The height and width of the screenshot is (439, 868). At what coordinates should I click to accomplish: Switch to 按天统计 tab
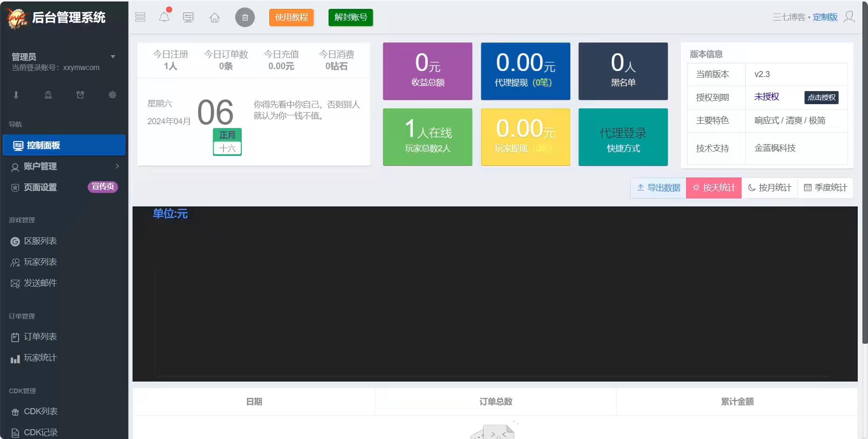point(714,188)
